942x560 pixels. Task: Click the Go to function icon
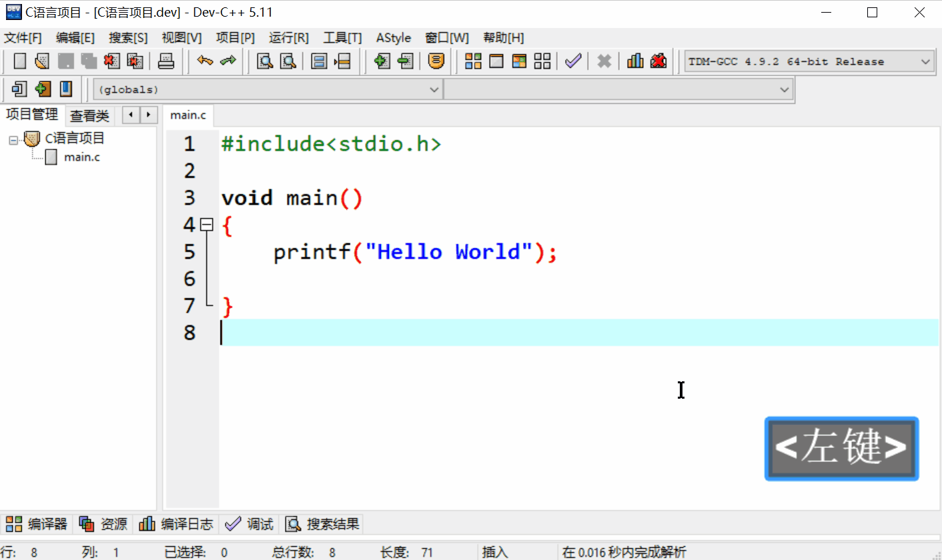click(x=319, y=61)
